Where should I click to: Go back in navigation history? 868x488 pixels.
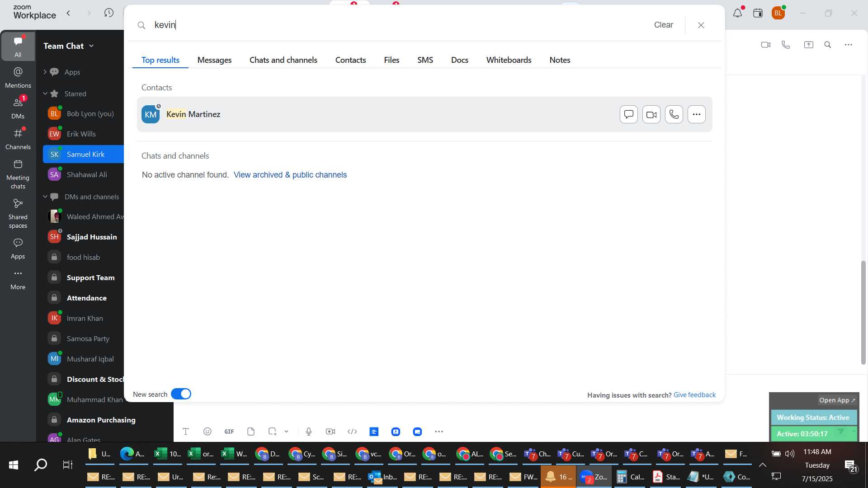68,13
